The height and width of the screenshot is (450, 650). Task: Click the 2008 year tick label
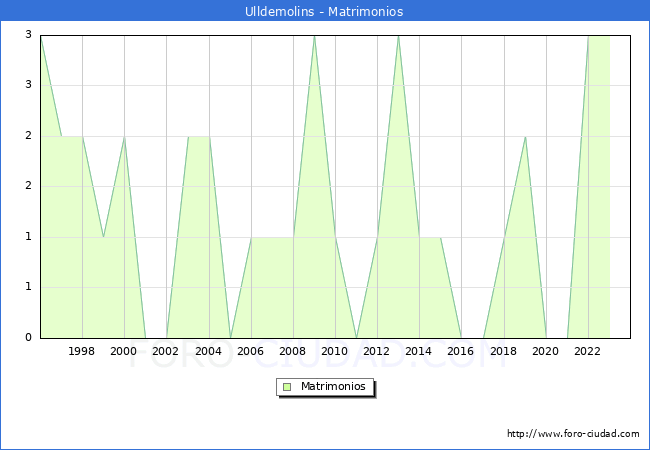(x=293, y=352)
